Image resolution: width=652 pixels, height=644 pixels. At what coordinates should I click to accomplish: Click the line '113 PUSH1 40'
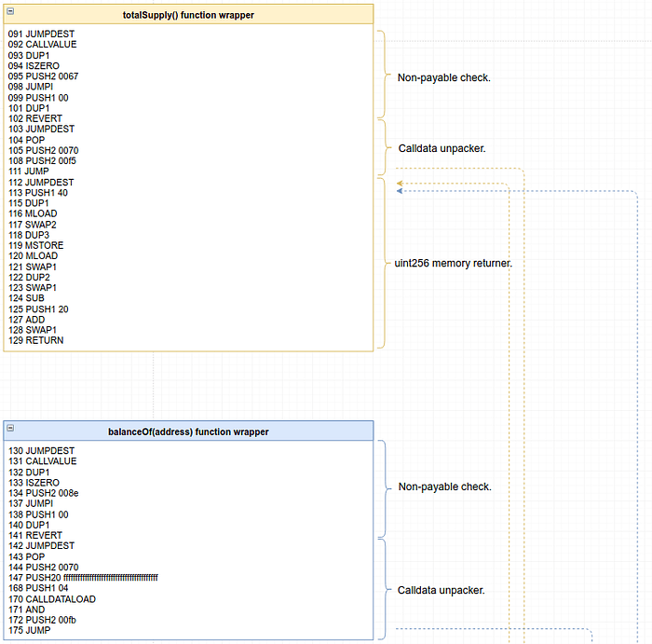[x=38, y=193]
